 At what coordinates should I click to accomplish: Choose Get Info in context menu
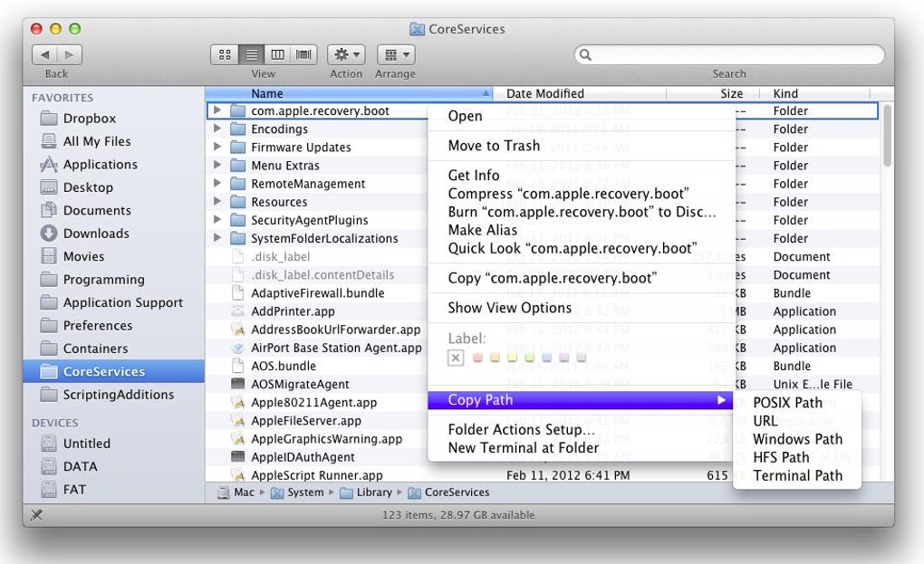[581, 175]
